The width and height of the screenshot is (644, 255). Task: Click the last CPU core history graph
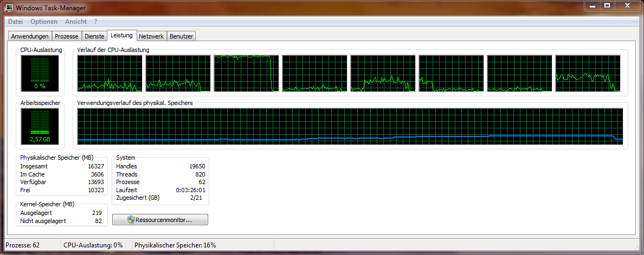tap(588, 74)
